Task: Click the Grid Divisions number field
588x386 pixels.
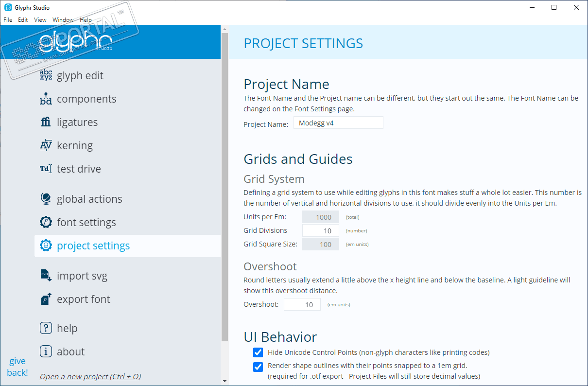Action: [321, 231]
